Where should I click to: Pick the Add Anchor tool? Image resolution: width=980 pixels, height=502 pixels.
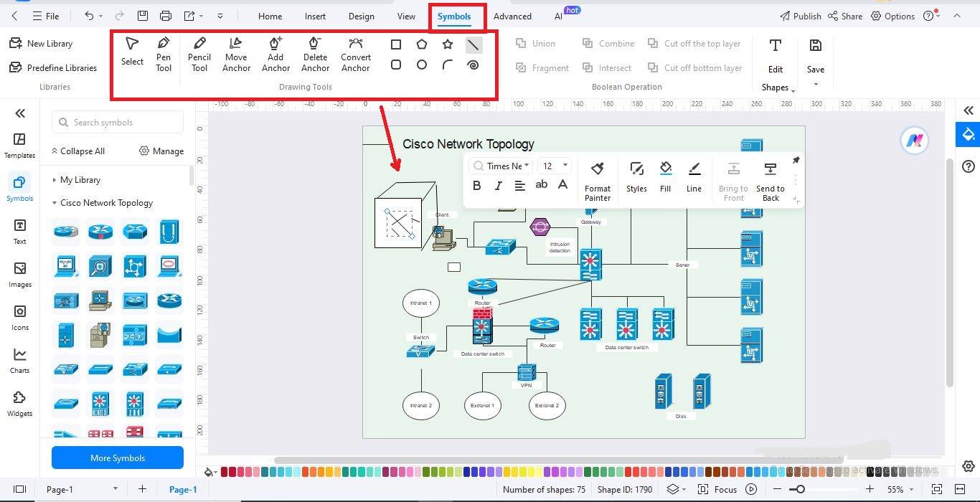tap(275, 55)
